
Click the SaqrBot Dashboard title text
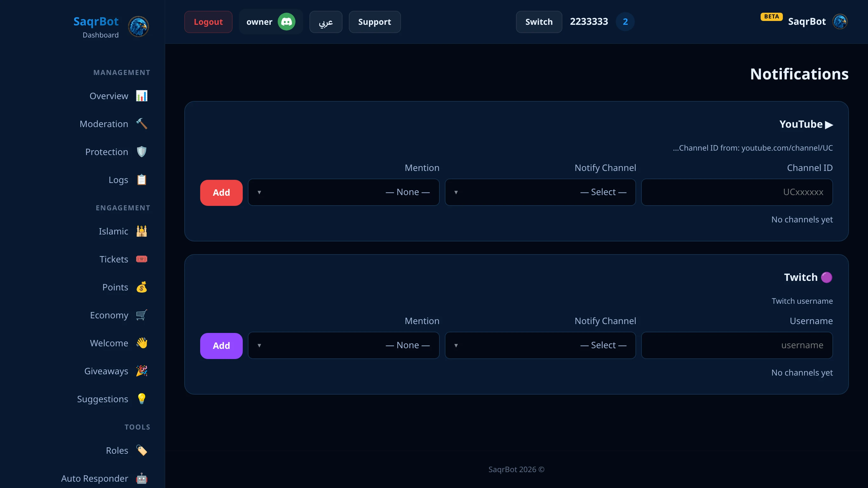pyautogui.click(x=96, y=27)
